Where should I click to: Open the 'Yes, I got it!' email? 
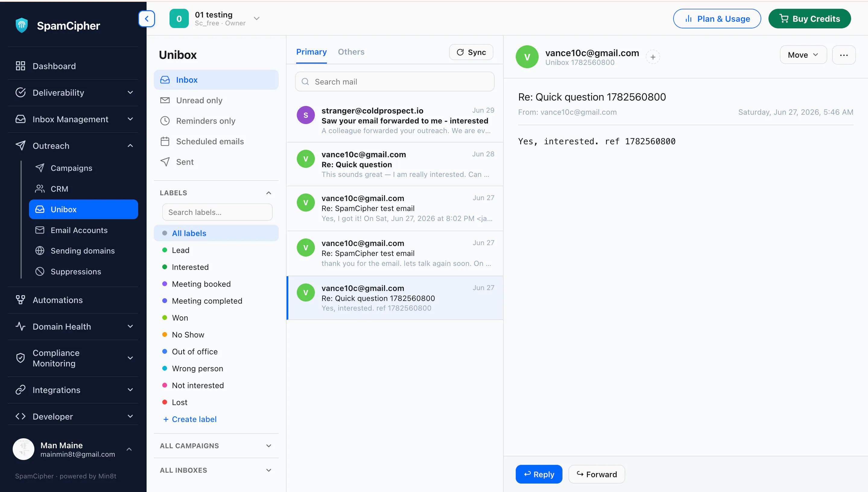pyautogui.click(x=395, y=208)
